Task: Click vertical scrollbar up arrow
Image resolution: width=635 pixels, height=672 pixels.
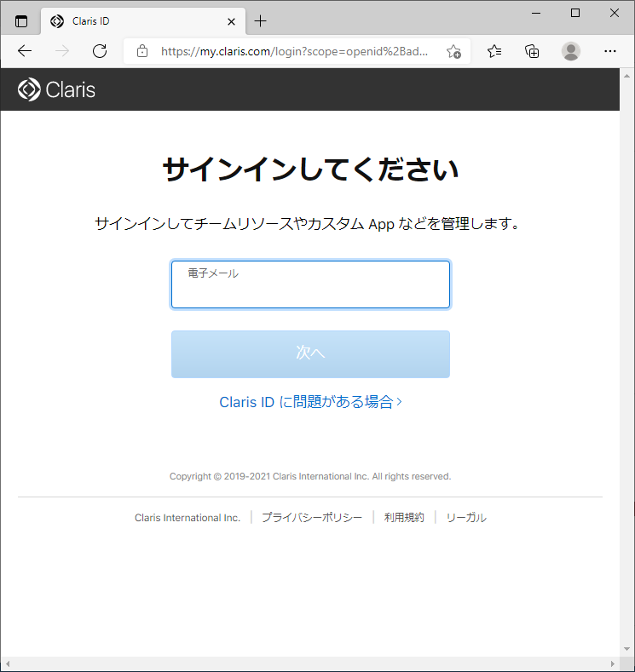Action: (626, 76)
